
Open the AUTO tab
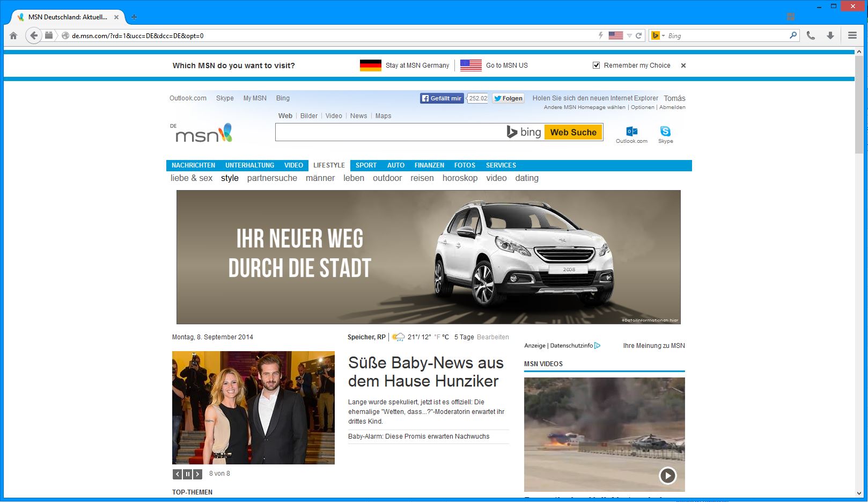[395, 165]
